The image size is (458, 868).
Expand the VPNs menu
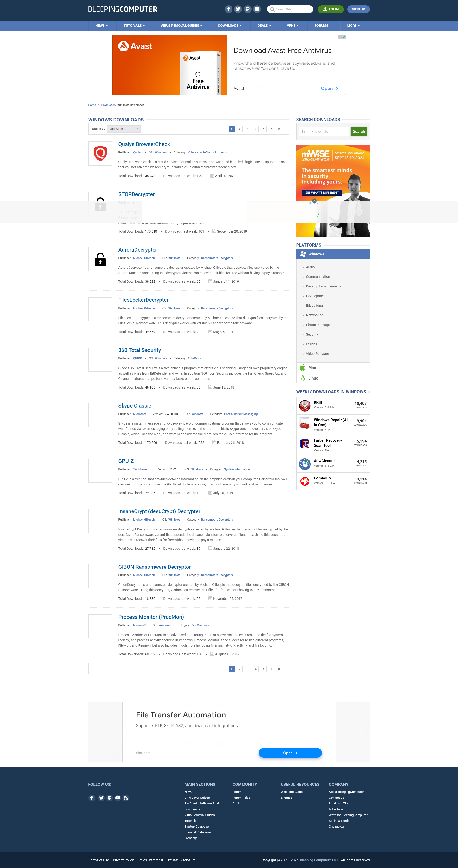click(x=292, y=26)
